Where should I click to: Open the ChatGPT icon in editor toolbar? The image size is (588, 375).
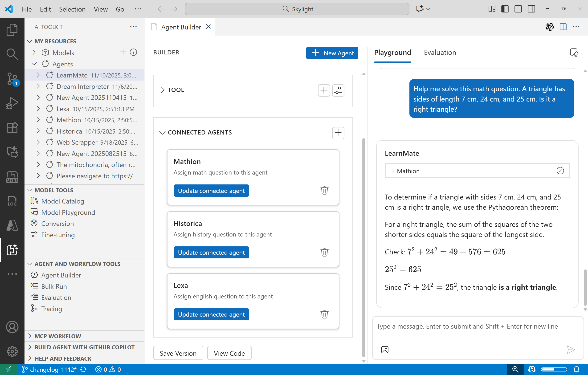pos(549,27)
